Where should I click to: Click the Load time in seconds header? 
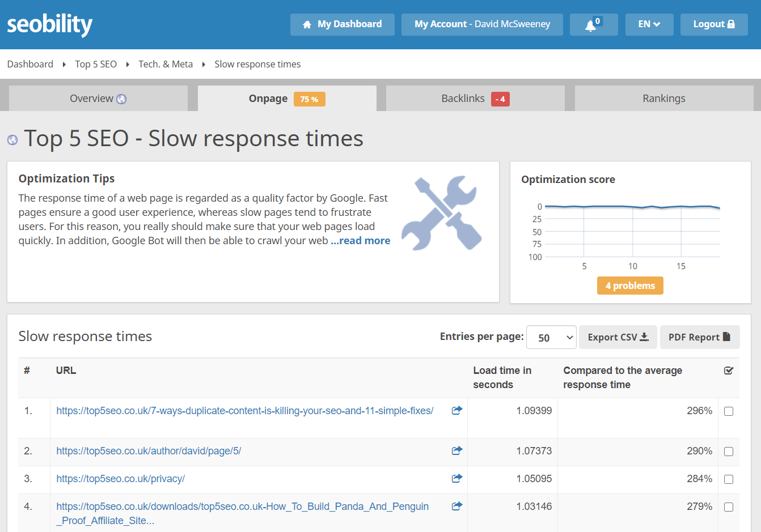502,377
